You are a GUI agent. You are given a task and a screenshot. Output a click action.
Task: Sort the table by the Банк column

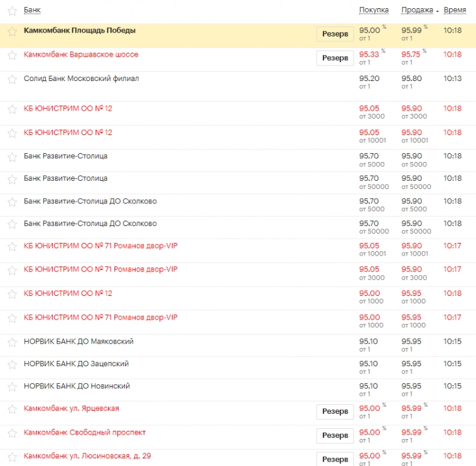[x=32, y=10]
